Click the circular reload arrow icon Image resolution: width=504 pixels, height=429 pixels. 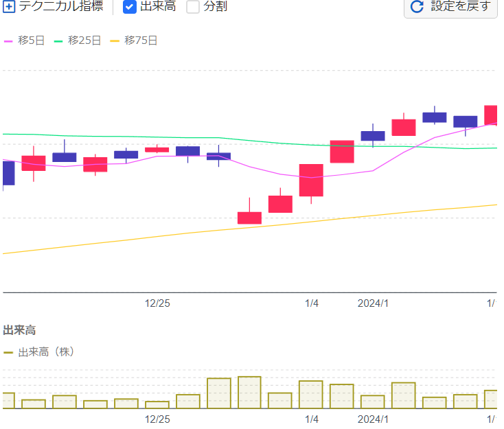tap(416, 7)
